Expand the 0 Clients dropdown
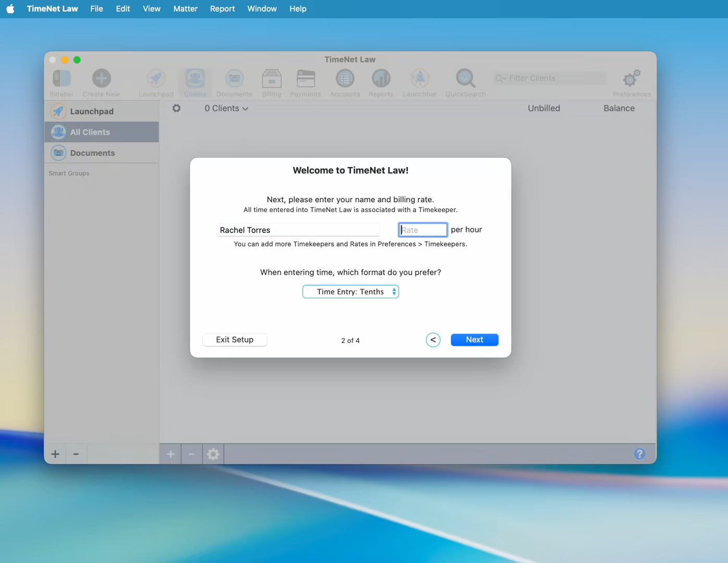The image size is (728, 563). click(226, 108)
